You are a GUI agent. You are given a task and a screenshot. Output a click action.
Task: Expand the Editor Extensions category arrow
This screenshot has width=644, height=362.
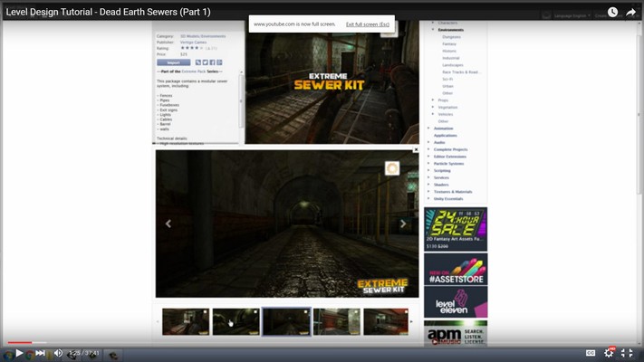[x=428, y=157]
